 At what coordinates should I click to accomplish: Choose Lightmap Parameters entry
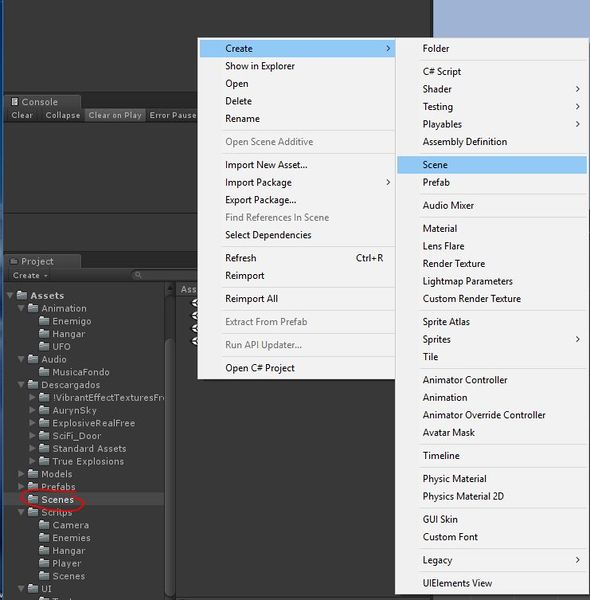coord(492,281)
